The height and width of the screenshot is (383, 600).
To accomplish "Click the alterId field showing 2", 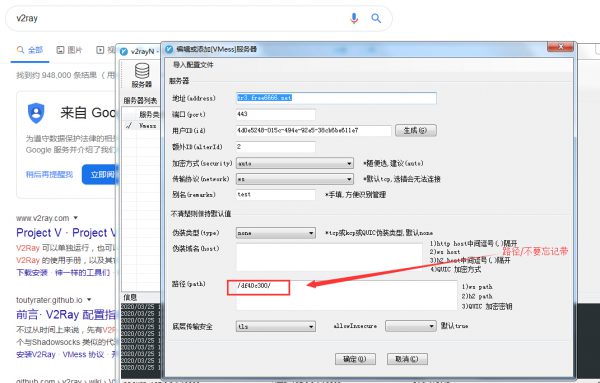I will [x=276, y=147].
